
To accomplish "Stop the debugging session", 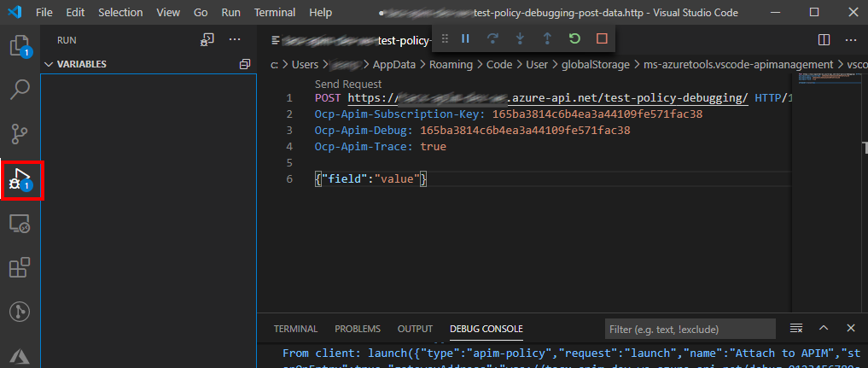I will (602, 38).
